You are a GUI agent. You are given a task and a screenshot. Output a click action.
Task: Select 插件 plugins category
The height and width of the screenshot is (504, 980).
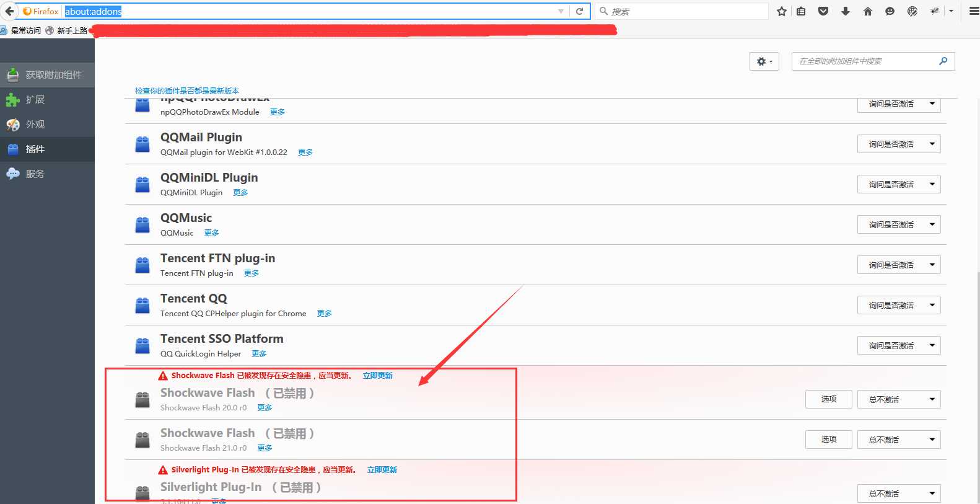click(47, 149)
